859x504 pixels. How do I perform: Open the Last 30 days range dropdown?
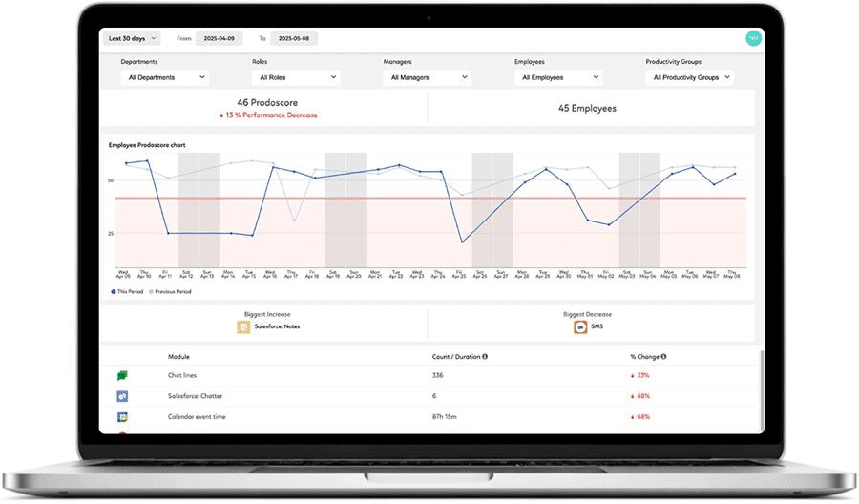pyautogui.click(x=132, y=38)
